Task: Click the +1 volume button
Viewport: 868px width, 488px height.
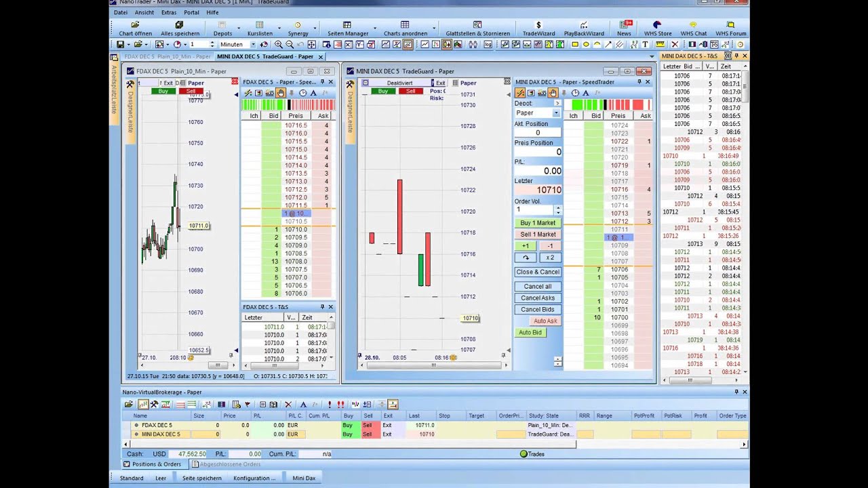Action: [526, 246]
